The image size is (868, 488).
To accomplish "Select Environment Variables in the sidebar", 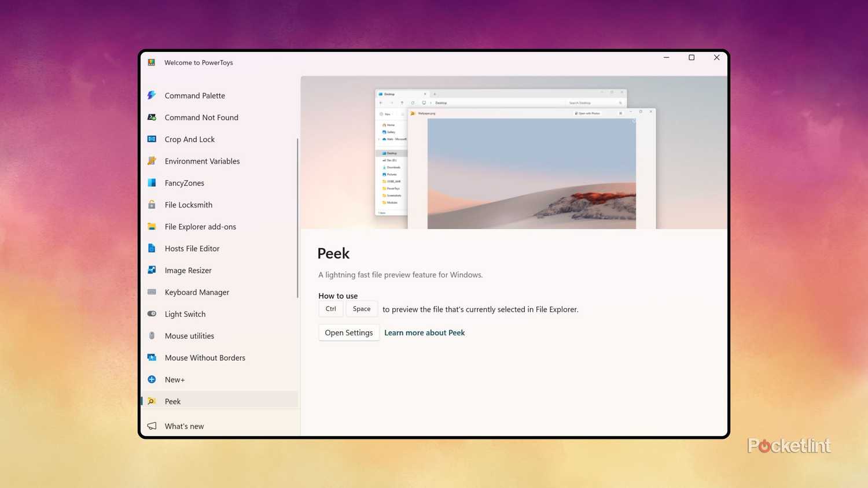I will pyautogui.click(x=202, y=161).
